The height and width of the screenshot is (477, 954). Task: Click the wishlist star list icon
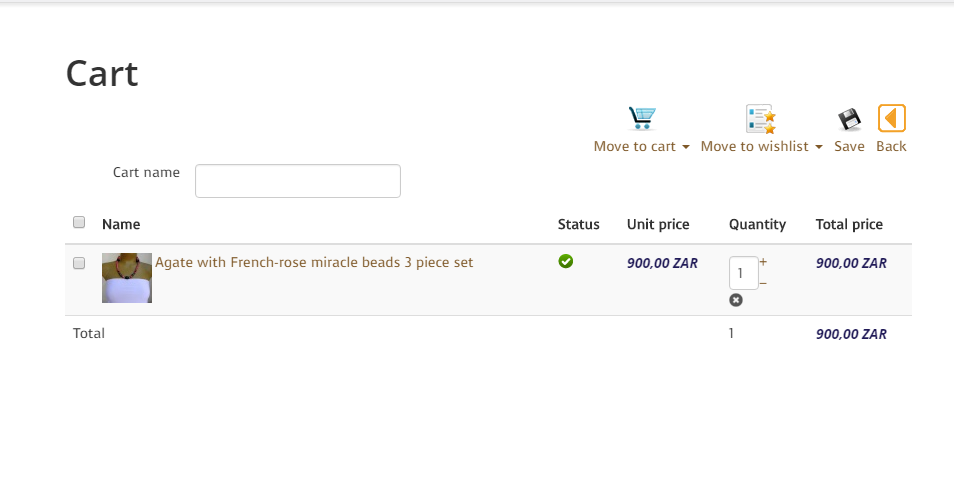pyautogui.click(x=761, y=119)
